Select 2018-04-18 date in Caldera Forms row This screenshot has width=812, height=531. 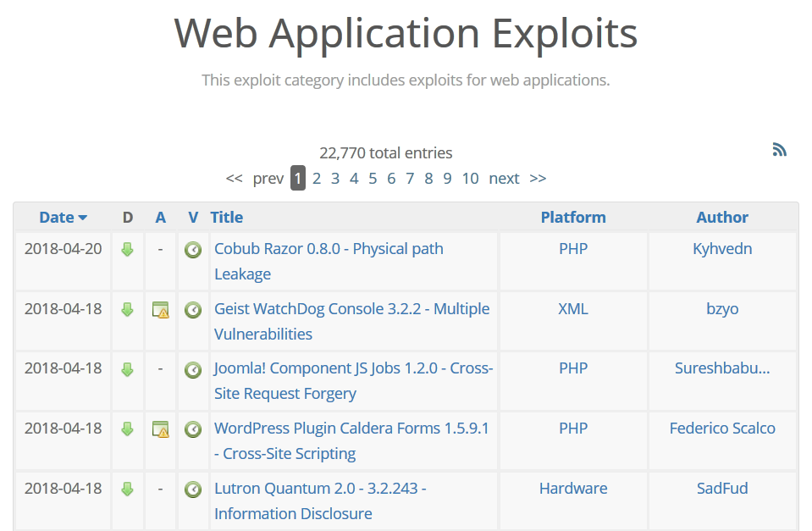pos(64,429)
